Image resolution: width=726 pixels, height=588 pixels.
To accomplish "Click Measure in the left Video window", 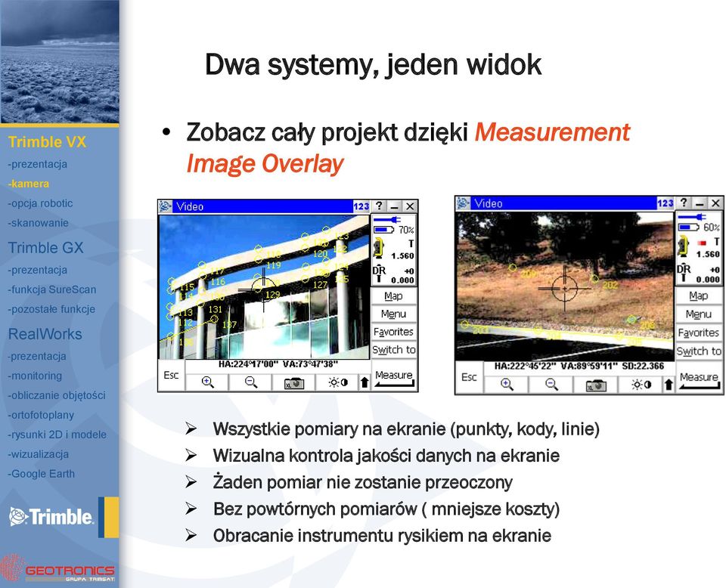I will click(393, 376).
